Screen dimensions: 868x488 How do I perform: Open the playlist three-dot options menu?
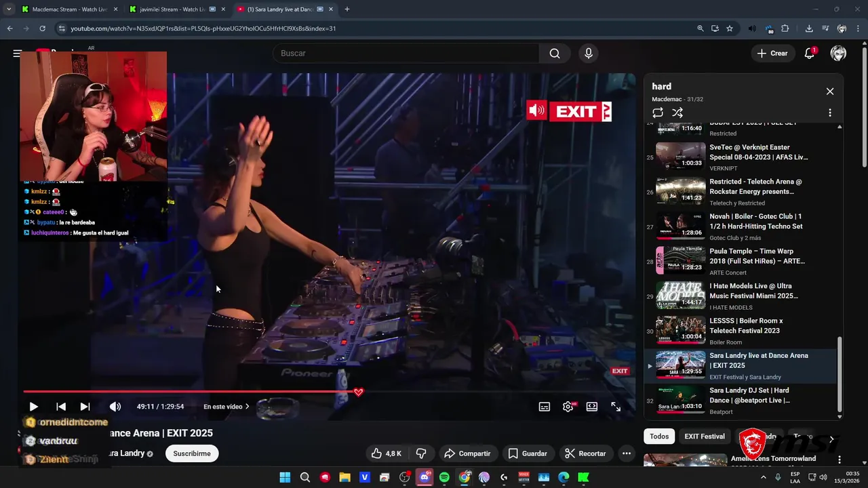pos(830,113)
